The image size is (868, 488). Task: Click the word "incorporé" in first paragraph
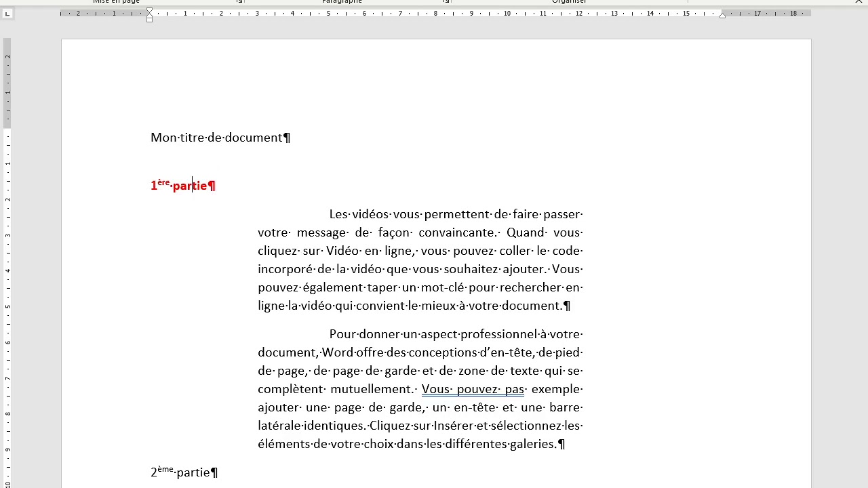click(285, 269)
